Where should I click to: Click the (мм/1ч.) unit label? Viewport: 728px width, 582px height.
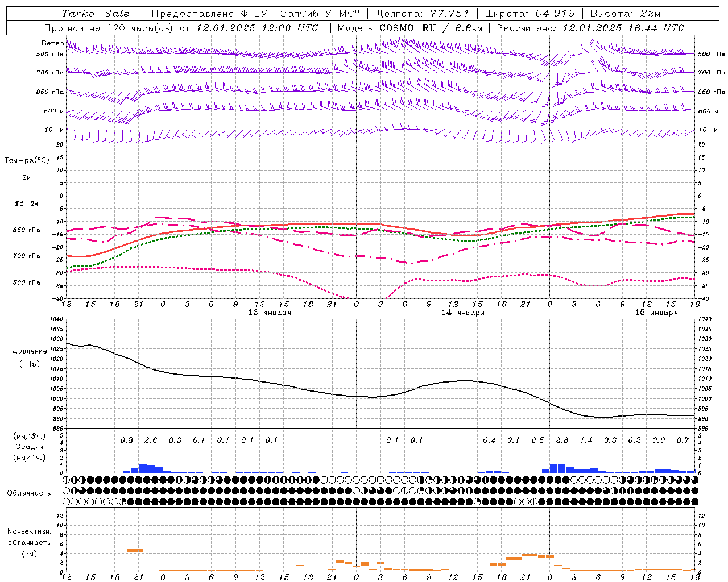pos(28,458)
